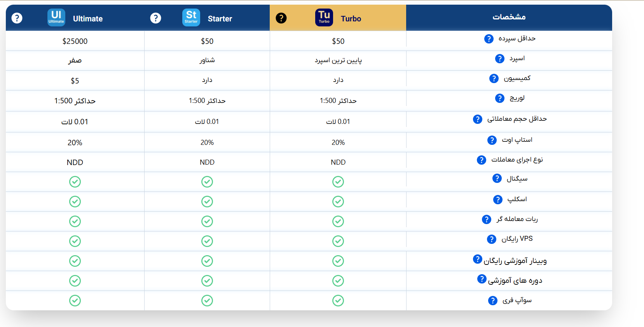Open help icon next to Starter header

pos(155,18)
